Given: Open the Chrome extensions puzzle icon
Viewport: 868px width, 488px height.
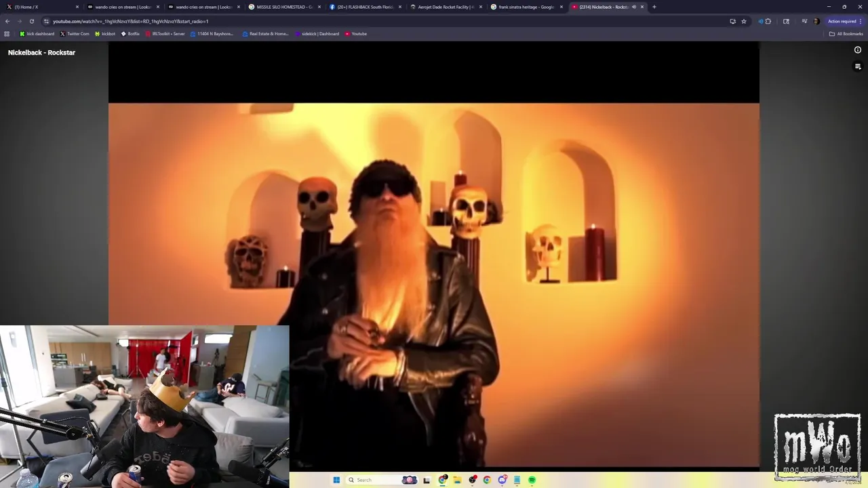Looking at the screenshot, I should (x=768, y=21).
